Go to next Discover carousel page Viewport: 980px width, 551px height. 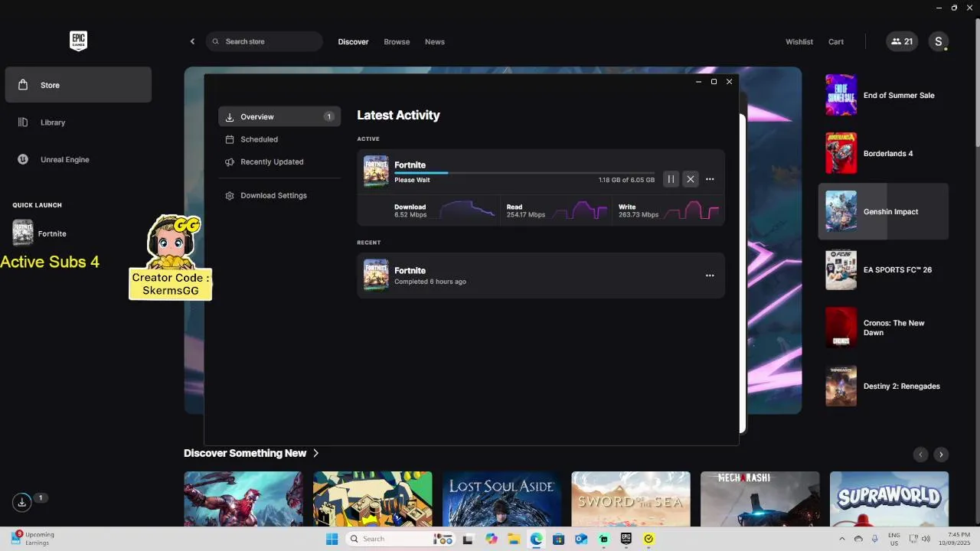tap(941, 455)
